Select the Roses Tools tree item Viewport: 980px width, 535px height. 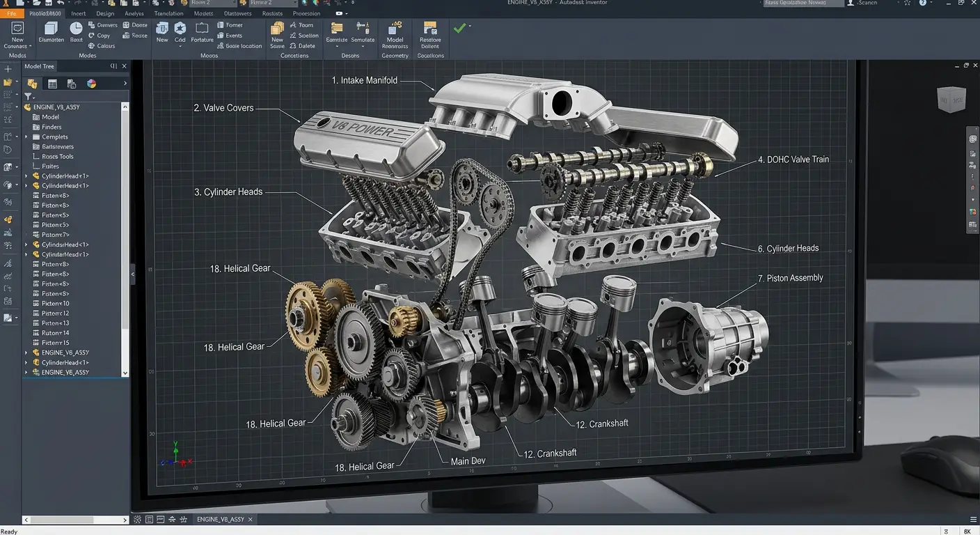58,157
